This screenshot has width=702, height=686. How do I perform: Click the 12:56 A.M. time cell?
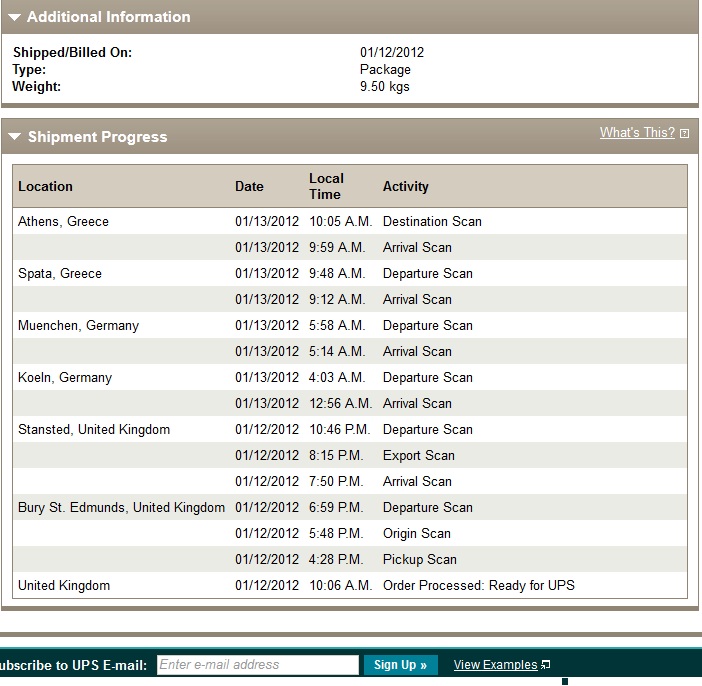click(x=341, y=403)
